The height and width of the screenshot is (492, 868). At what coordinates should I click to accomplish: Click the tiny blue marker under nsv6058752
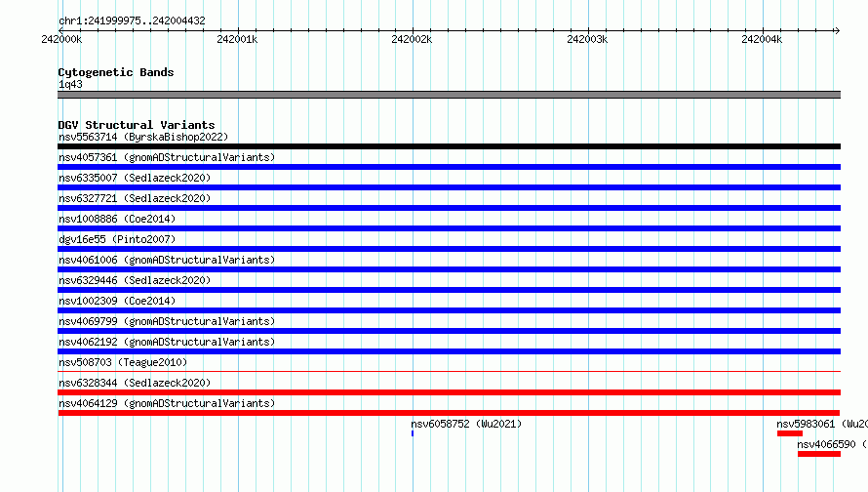click(413, 433)
